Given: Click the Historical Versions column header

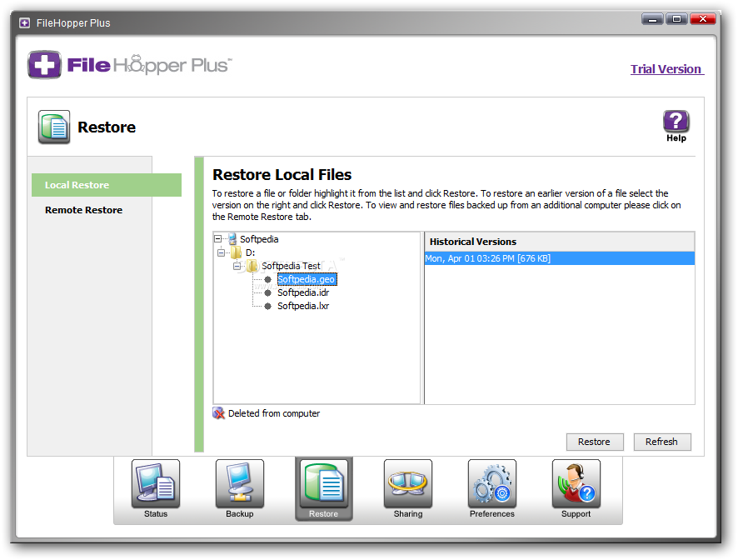Looking at the screenshot, I should [x=560, y=242].
